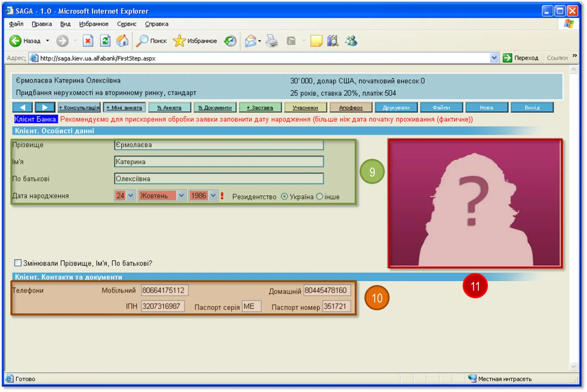Open the Home page icon
The height and width of the screenshot is (392, 587).
tap(122, 41)
